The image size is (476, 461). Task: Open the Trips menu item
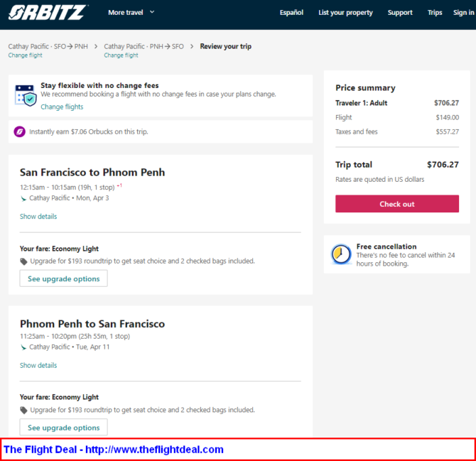pos(435,13)
